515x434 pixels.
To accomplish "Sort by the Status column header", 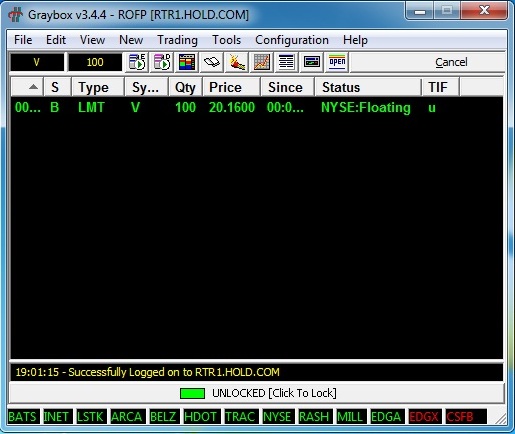I will click(368, 87).
